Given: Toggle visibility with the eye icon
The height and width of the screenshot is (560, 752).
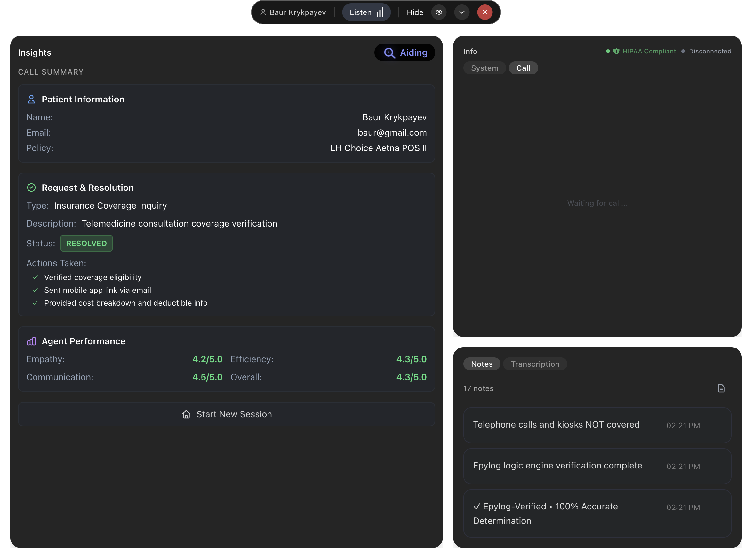Looking at the screenshot, I should [x=438, y=12].
